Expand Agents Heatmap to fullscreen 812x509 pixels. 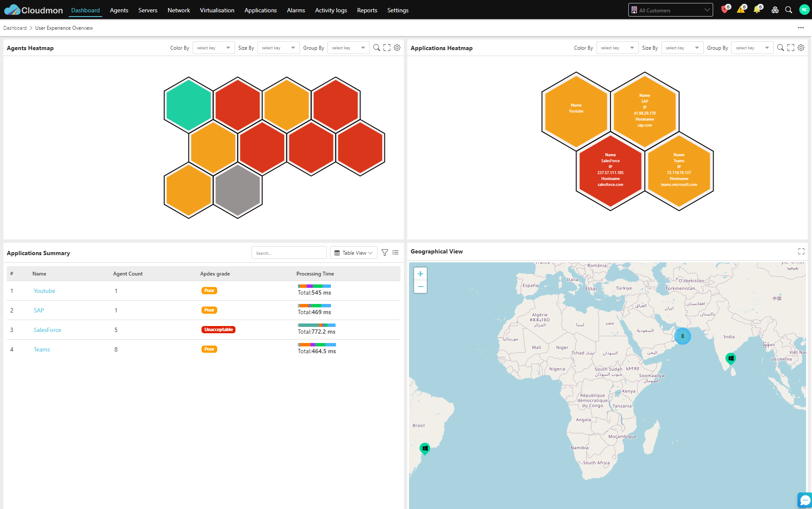387,48
